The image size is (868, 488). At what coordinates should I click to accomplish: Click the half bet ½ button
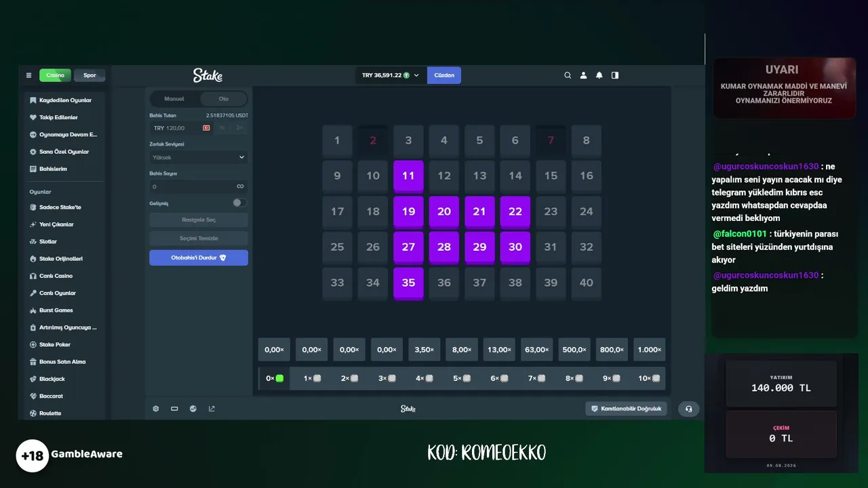pyautogui.click(x=222, y=128)
